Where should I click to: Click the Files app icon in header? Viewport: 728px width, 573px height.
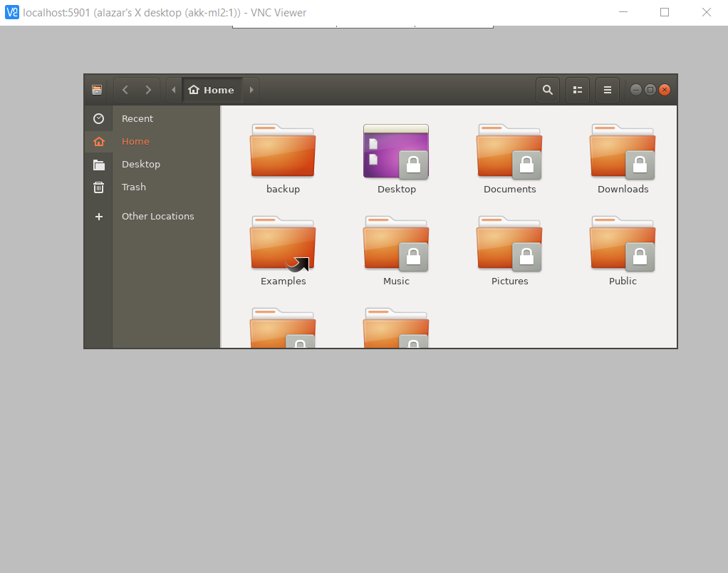pos(97,90)
